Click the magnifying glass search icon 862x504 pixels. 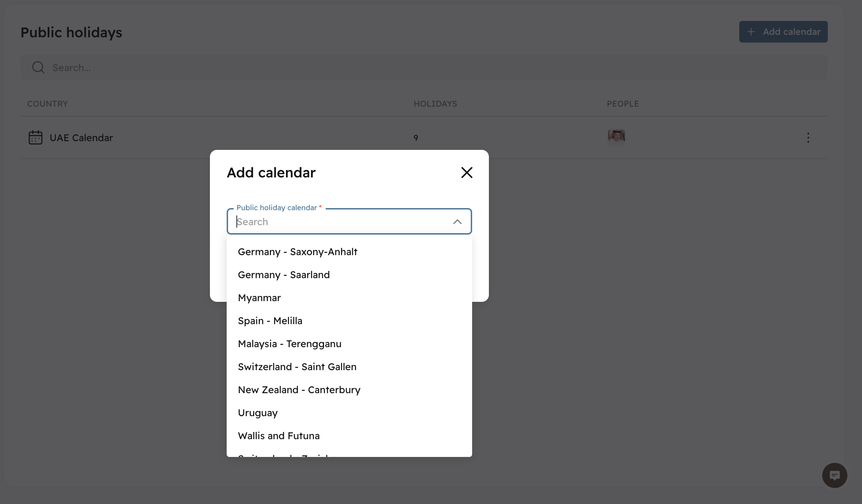coord(38,67)
